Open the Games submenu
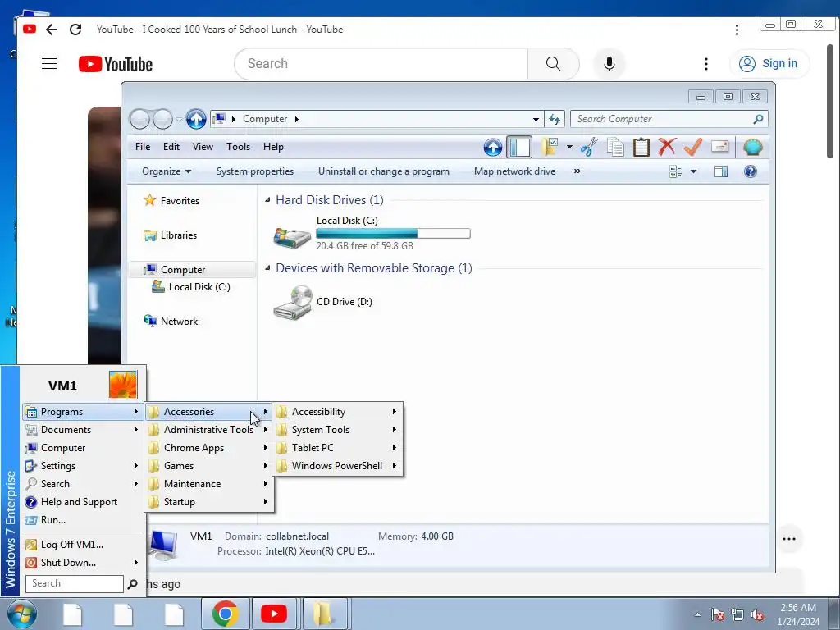Viewport: 840px width, 630px height. (209, 466)
